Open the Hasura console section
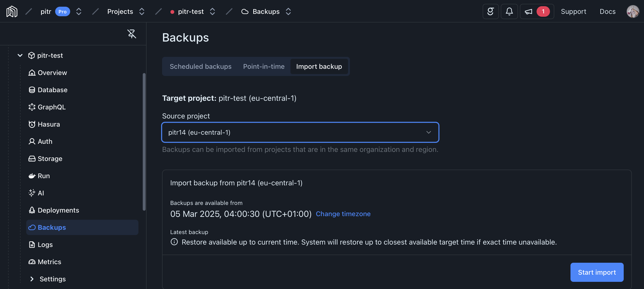The image size is (644, 289). point(48,124)
